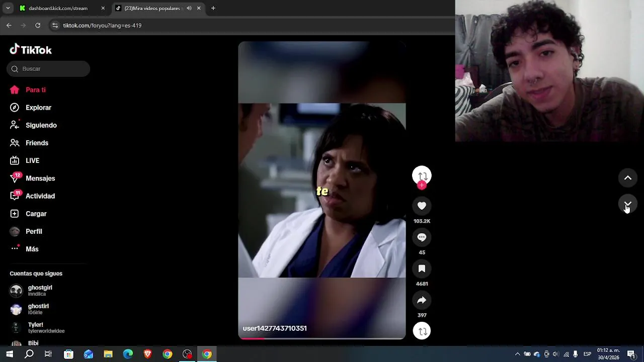Open the tab search dropdown
Screen dimensions: 644x362
click(8, 8)
